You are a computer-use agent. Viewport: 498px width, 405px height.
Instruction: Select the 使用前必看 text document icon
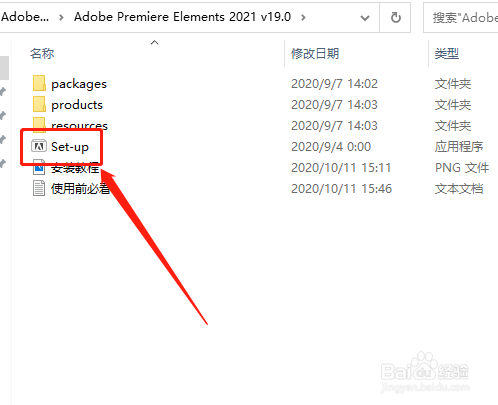click(x=39, y=188)
